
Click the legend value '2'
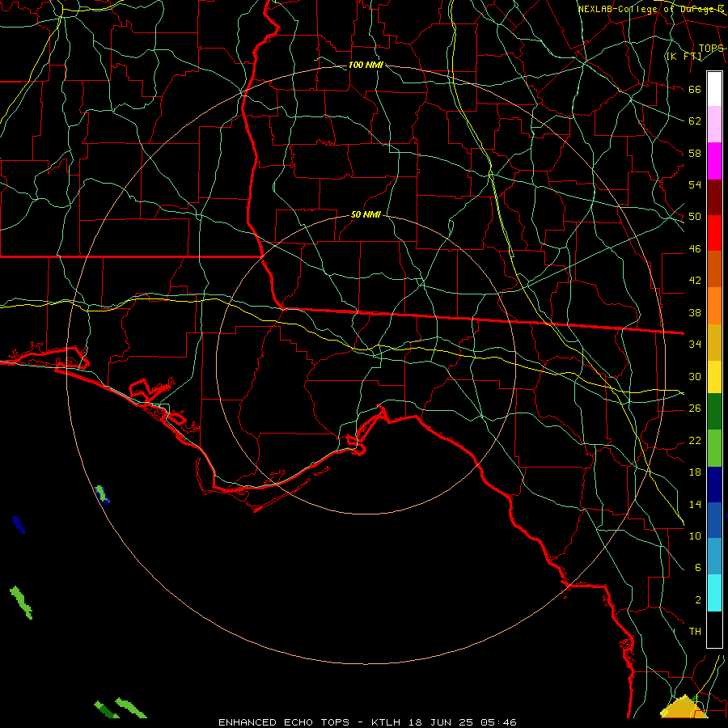pos(698,599)
